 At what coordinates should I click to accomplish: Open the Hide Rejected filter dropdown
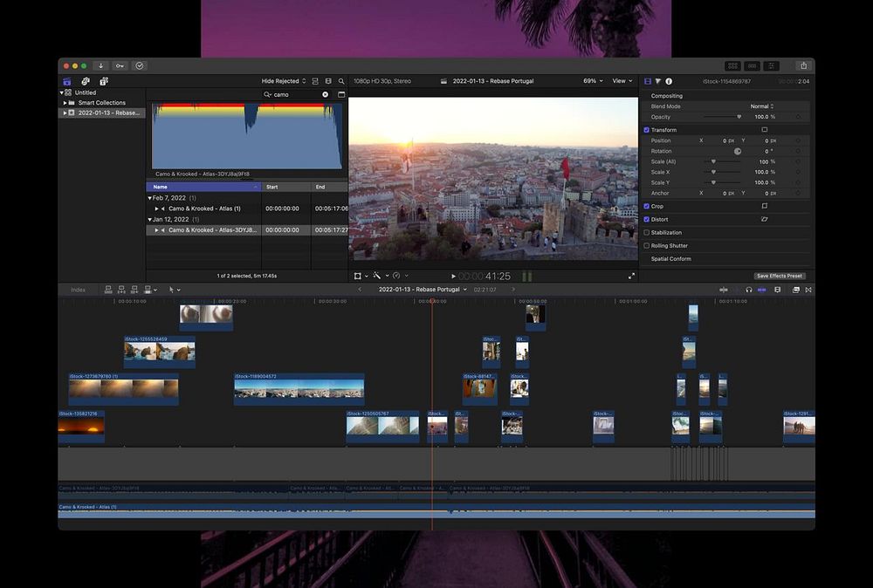[283, 81]
